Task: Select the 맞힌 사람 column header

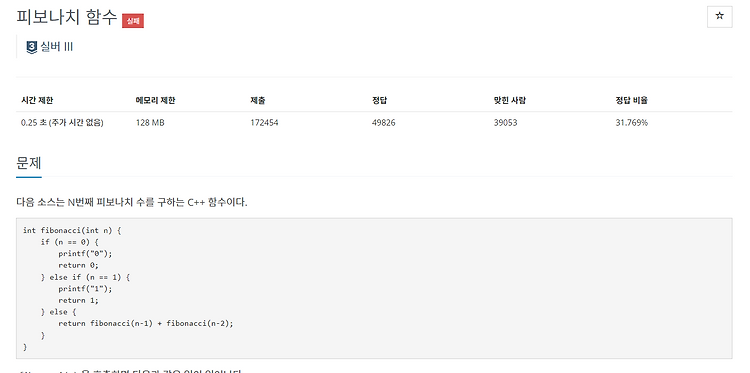Action: click(510, 100)
